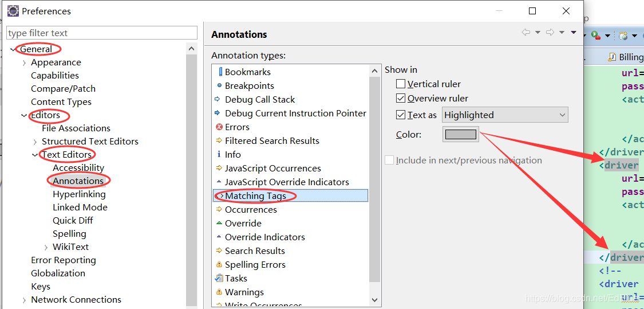This screenshot has width=644, height=309.
Task: Select the red Errors icon
Action: pyautogui.click(x=219, y=127)
